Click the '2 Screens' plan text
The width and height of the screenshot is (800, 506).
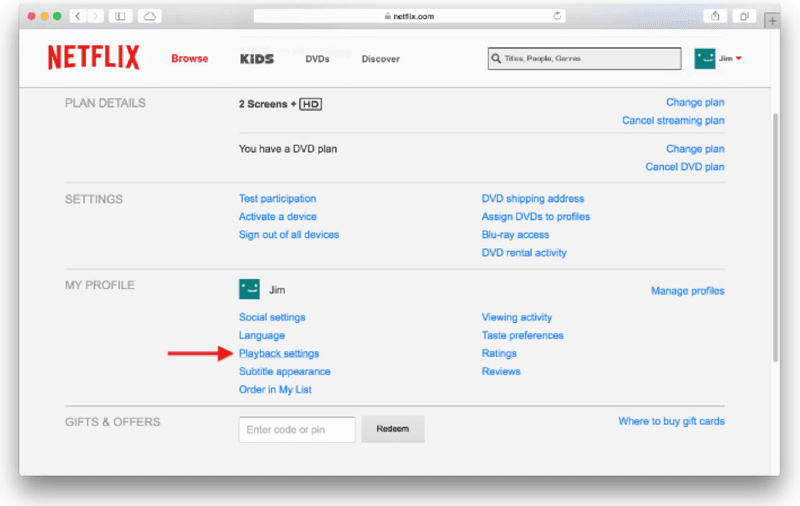pyautogui.click(x=263, y=104)
